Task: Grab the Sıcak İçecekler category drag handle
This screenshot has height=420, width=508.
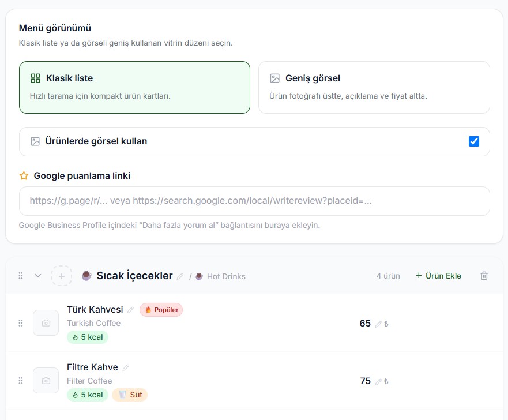Action: pyautogui.click(x=21, y=276)
